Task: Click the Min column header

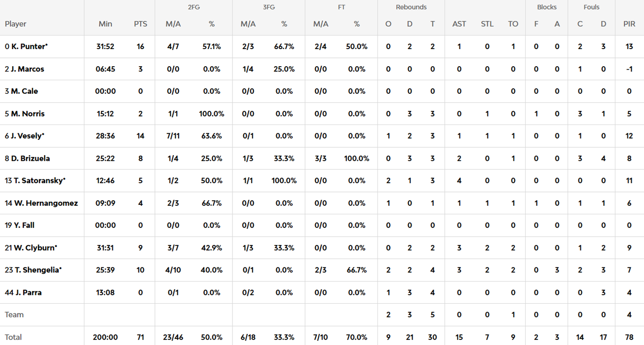Action: [x=106, y=24]
